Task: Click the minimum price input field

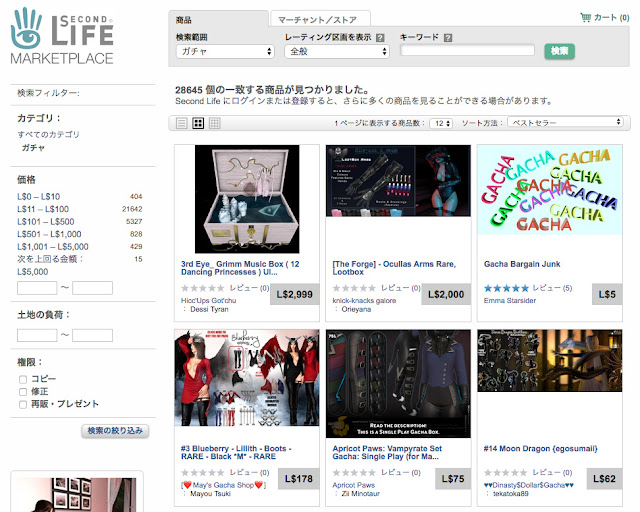Action: point(37,288)
